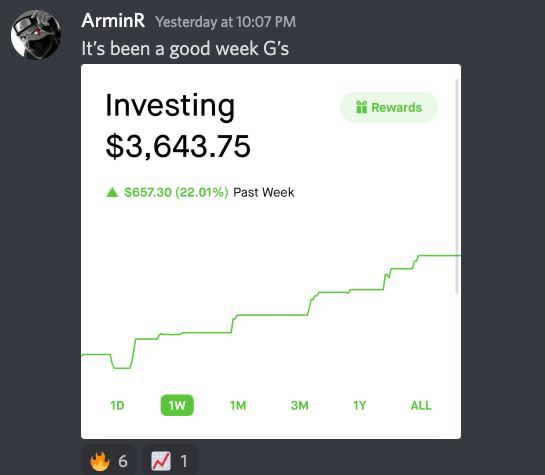
Task: Open the Rewards button
Action: (x=389, y=107)
